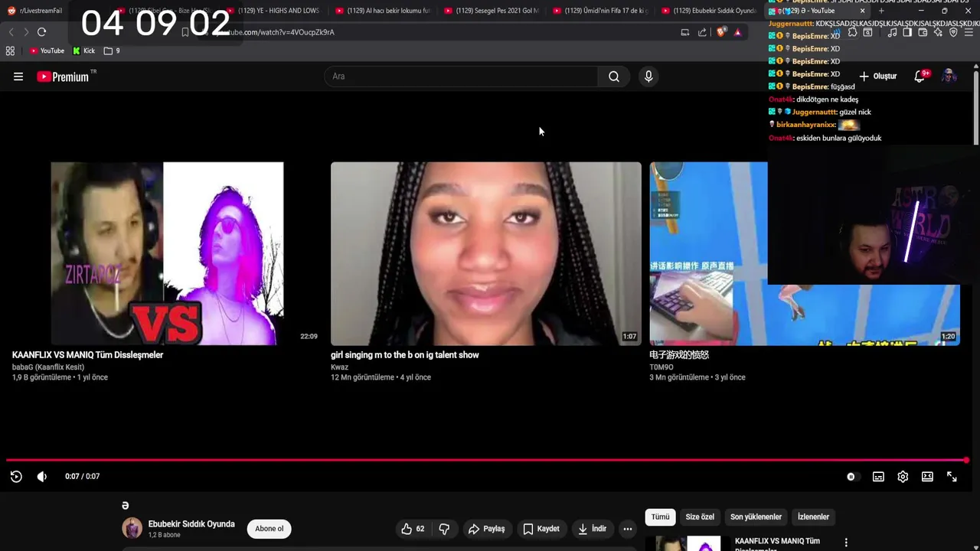
Task: Open KAANFLIX VS MANIQ Tüm Disslesmeler title
Action: 87,355
